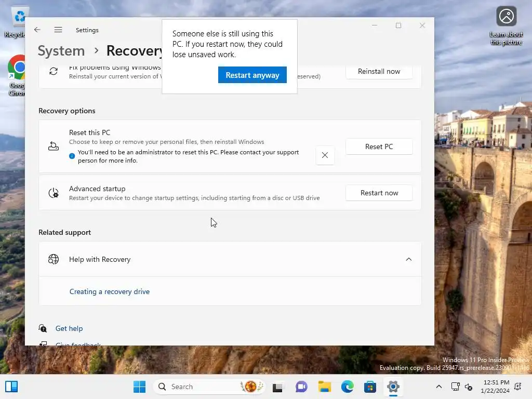Click the network status tray icon

pyautogui.click(x=455, y=387)
